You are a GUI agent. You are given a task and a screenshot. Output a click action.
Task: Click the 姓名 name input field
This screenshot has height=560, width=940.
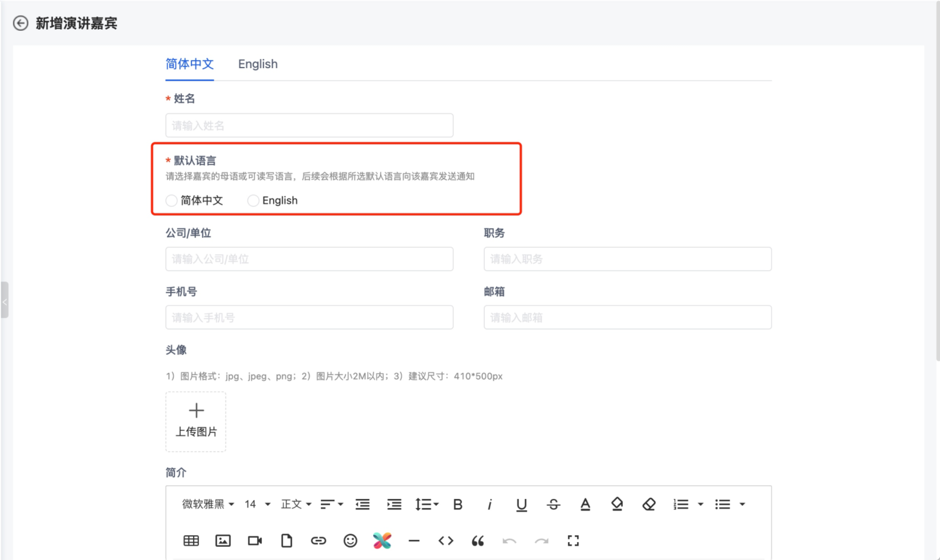[309, 125]
